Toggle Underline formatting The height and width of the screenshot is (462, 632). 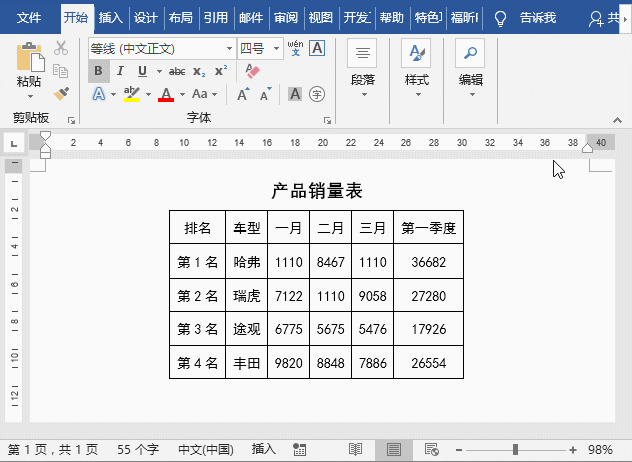point(142,71)
